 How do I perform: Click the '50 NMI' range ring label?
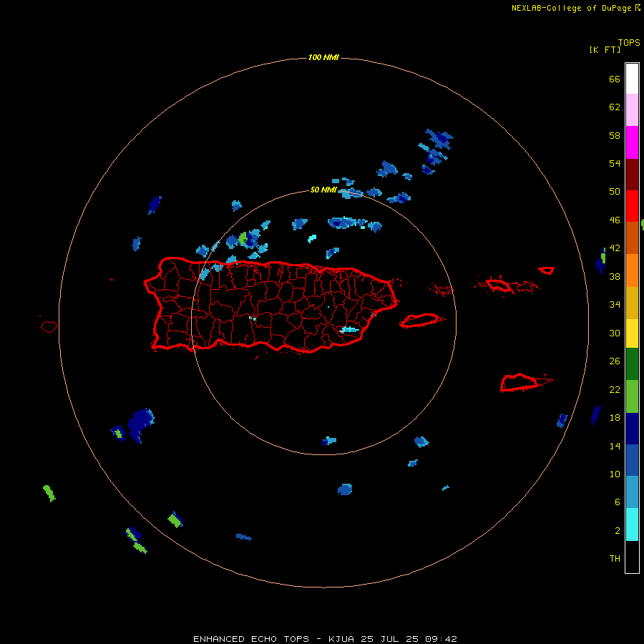pos(323,190)
